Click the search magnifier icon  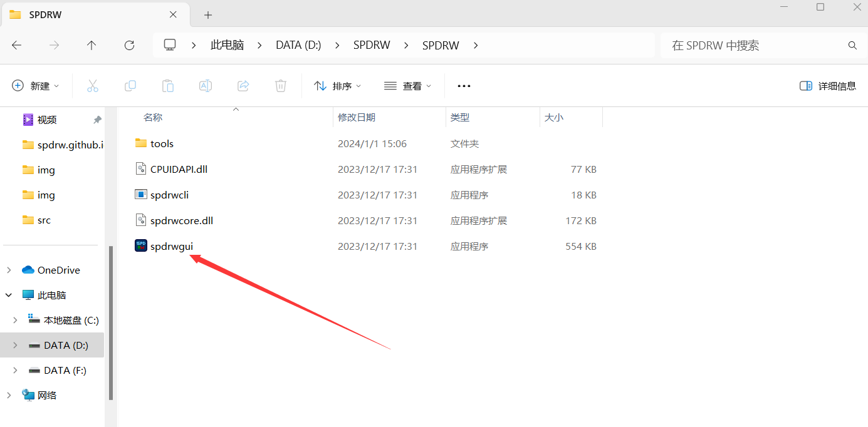[852, 45]
